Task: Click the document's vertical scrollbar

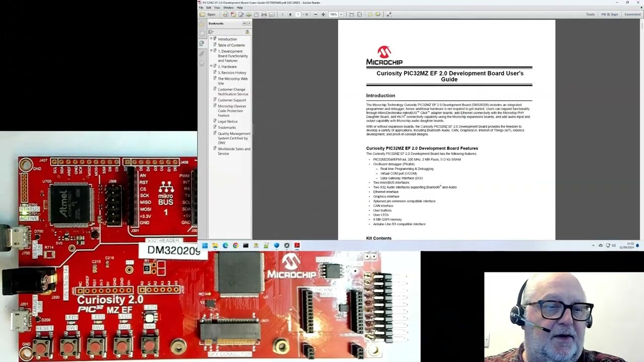Action: 641,130
